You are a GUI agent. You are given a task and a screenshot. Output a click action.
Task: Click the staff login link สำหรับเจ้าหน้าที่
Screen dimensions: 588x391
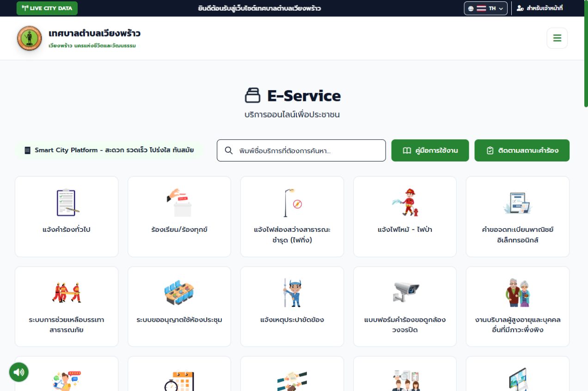coord(539,8)
